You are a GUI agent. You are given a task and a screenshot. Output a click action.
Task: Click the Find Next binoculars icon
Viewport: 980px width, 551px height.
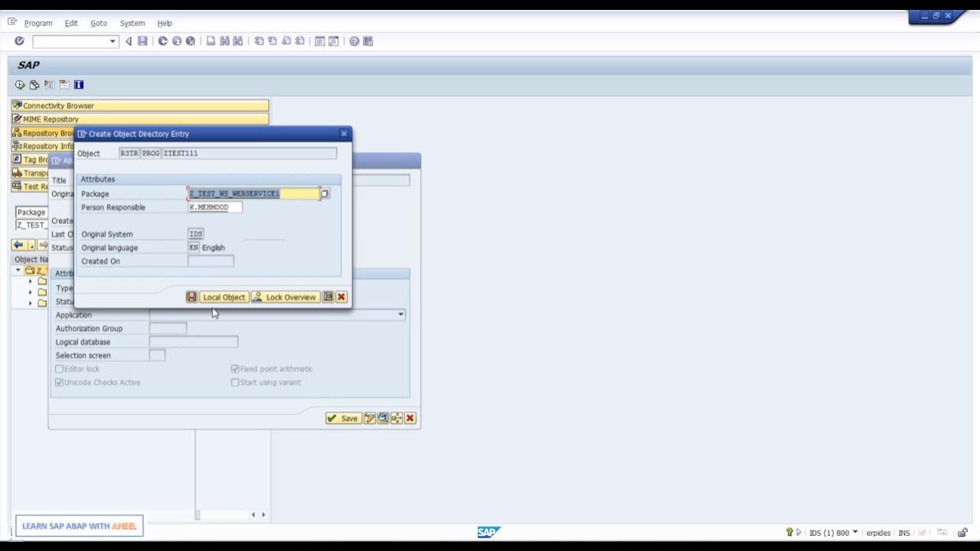click(238, 41)
